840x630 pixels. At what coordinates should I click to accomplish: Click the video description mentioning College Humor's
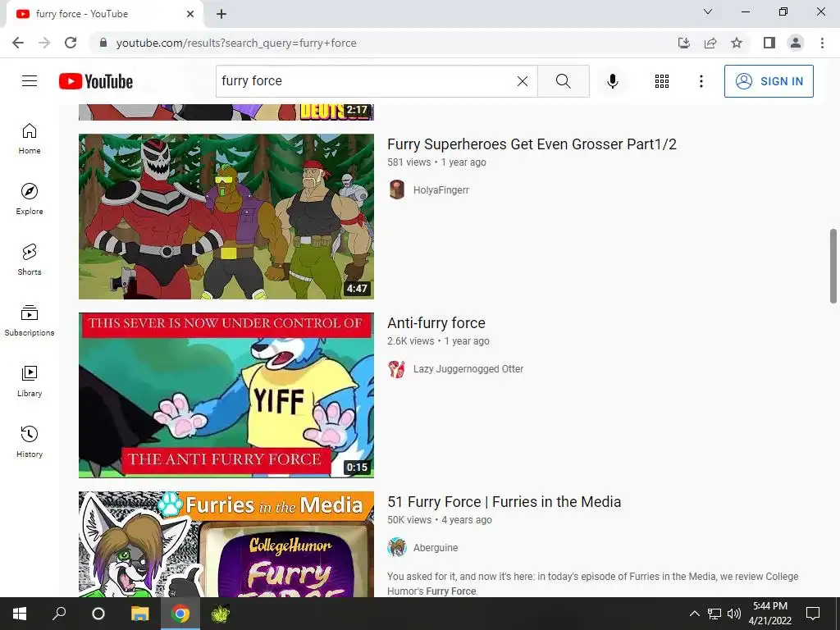coord(592,583)
